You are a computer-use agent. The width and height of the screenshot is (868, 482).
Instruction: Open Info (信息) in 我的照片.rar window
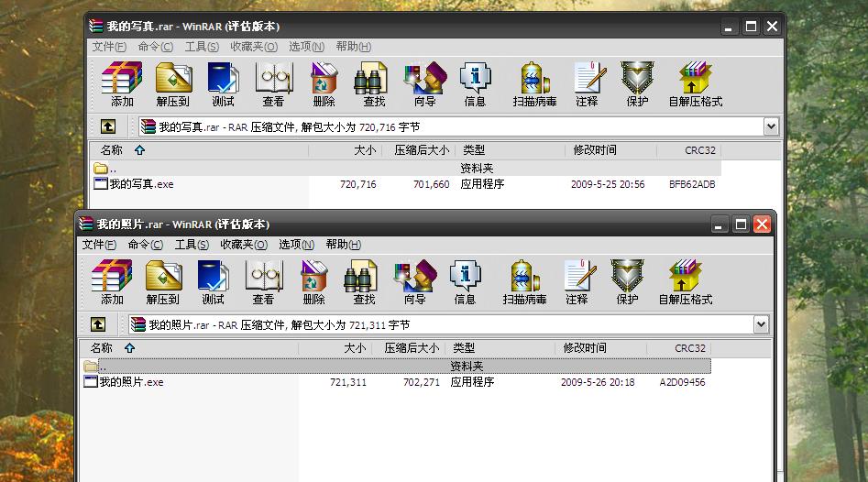(x=465, y=282)
